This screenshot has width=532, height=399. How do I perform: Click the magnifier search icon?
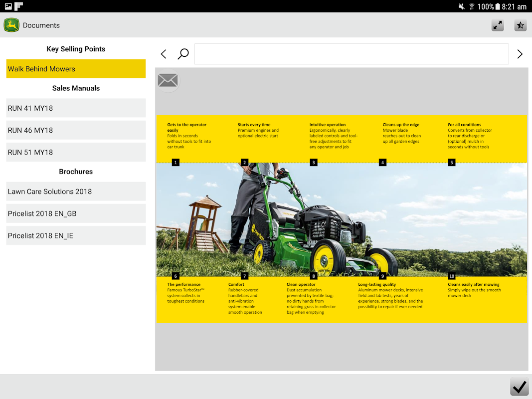183,54
